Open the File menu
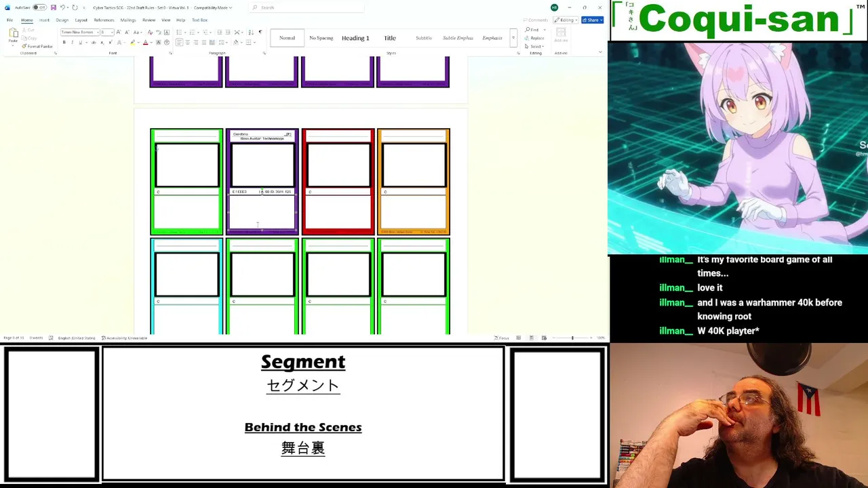This screenshot has width=868, height=488. pyautogui.click(x=9, y=20)
